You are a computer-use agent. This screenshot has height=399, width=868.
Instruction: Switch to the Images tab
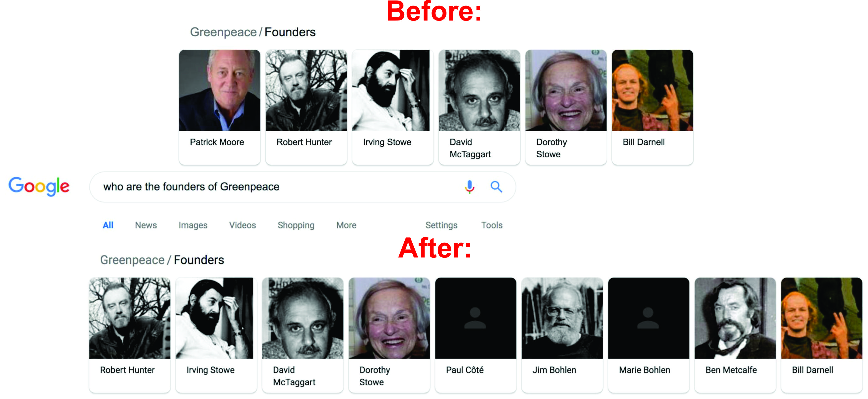click(x=193, y=225)
